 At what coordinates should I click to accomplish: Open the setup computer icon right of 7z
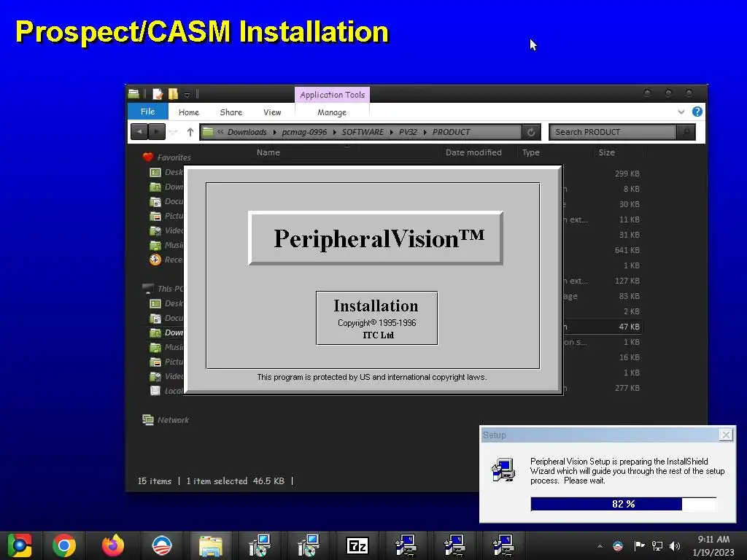[x=406, y=545]
